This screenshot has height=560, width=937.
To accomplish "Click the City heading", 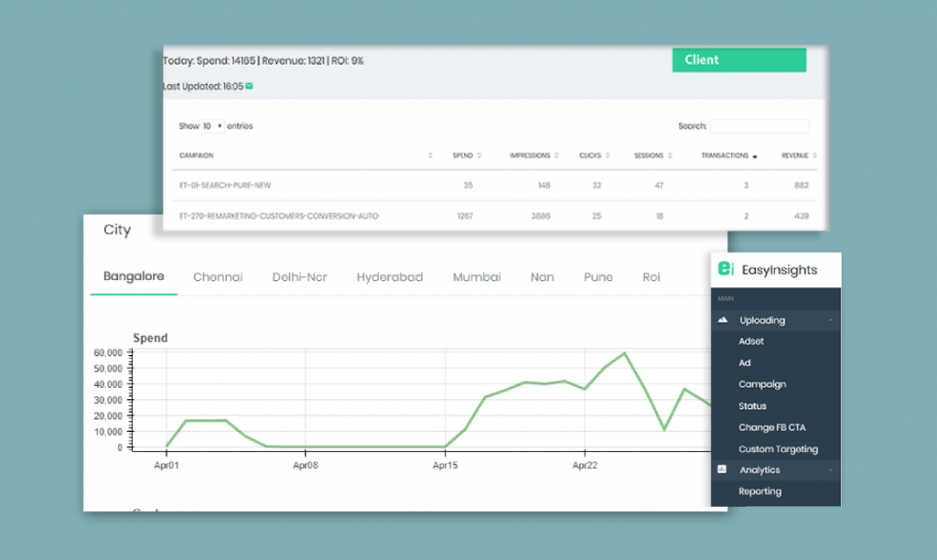I will click(x=117, y=230).
